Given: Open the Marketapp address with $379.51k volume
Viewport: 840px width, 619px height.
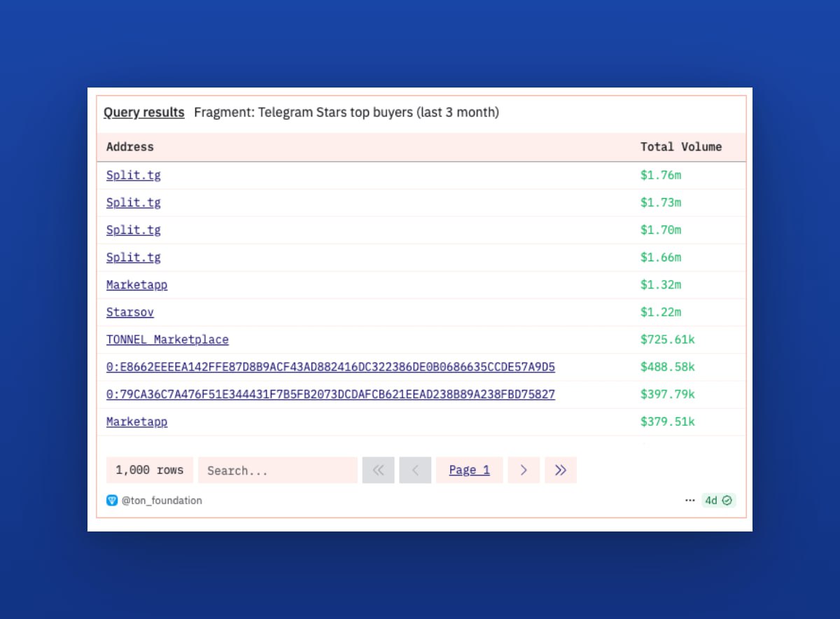Looking at the screenshot, I should 137,422.
